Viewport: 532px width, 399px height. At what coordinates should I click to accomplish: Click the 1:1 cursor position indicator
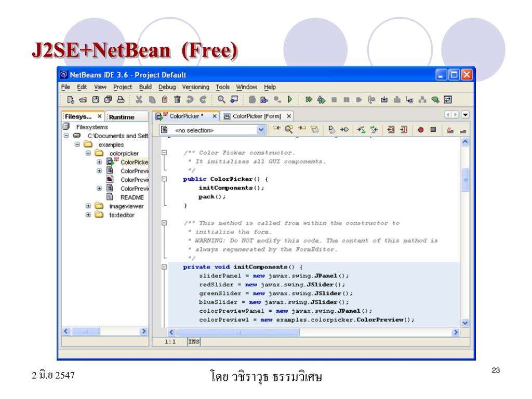click(170, 342)
